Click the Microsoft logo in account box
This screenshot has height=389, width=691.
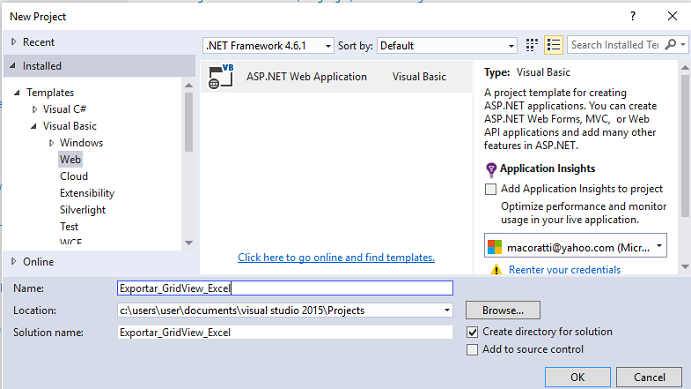[x=495, y=247]
